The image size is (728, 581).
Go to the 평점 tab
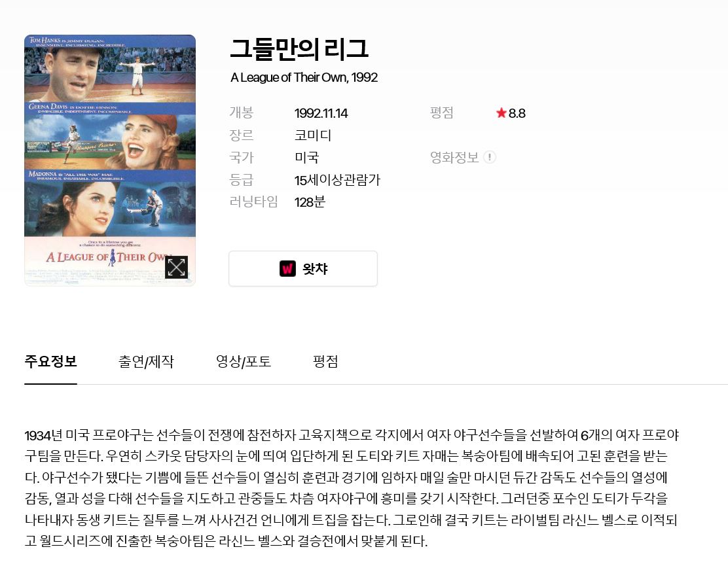coord(325,362)
